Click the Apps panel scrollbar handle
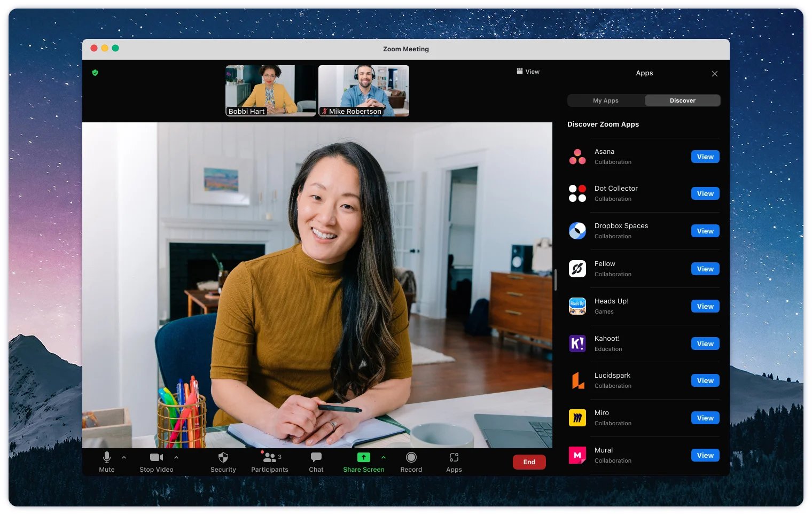This screenshot has height=515, width=812. coord(556,280)
